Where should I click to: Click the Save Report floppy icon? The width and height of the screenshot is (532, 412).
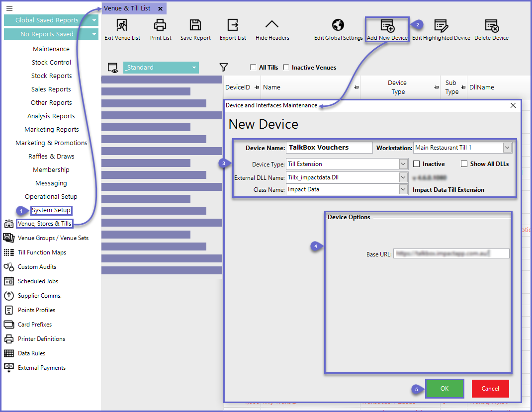coord(195,25)
